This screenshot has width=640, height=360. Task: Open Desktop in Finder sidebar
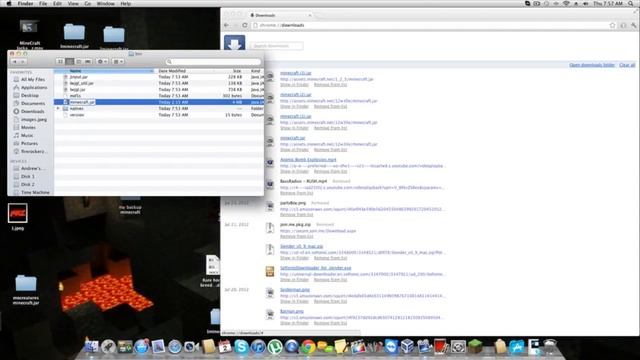pyautogui.click(x=27, y=96)
